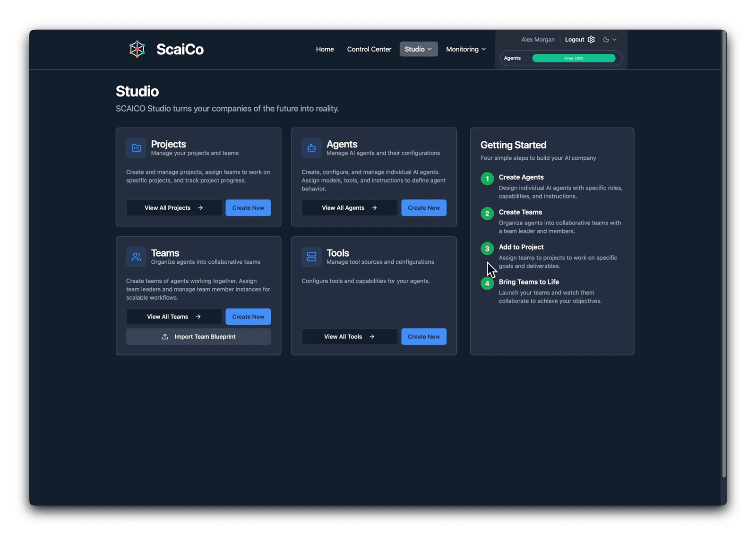Expand the Monitoring dropdown
The height and width of the screenshot is (535, 756).
465,49
